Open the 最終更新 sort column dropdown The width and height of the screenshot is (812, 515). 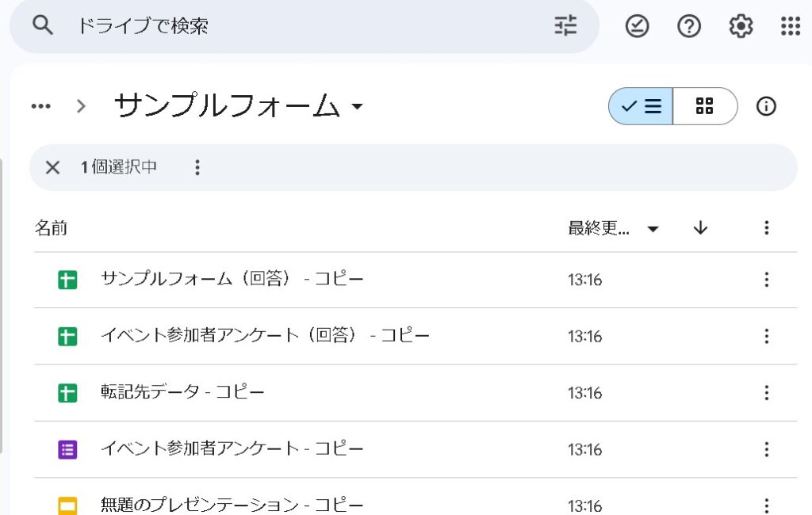coord(653,229)
